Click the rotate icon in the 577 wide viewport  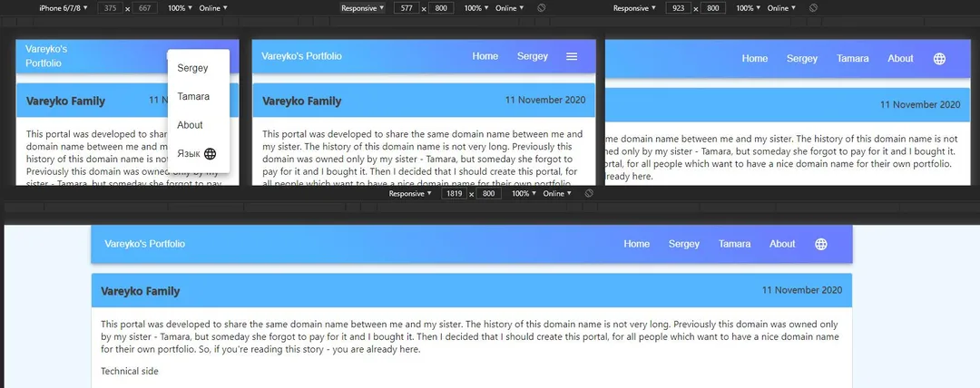pyautogui.click(x=541, y=8)
